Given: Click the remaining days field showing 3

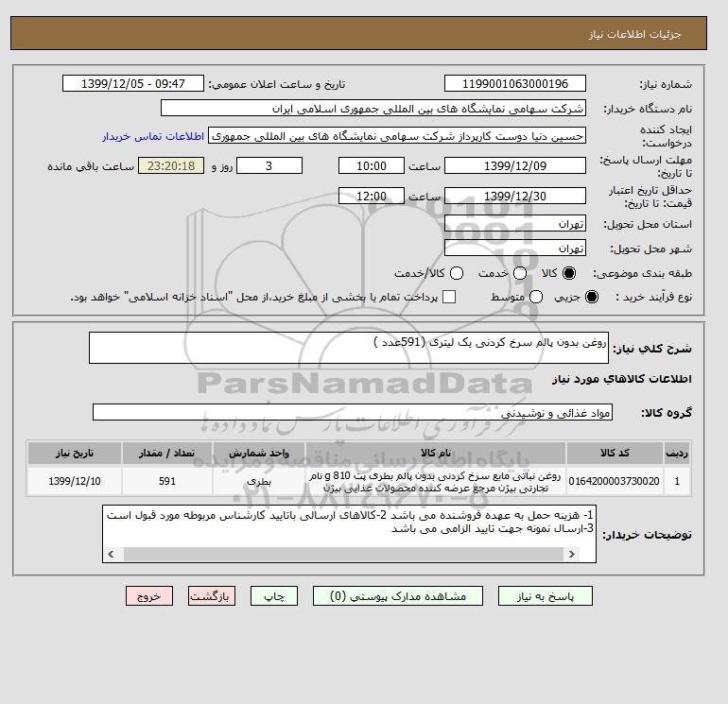Looking at the screenshot, I should [x=269, y=165].
